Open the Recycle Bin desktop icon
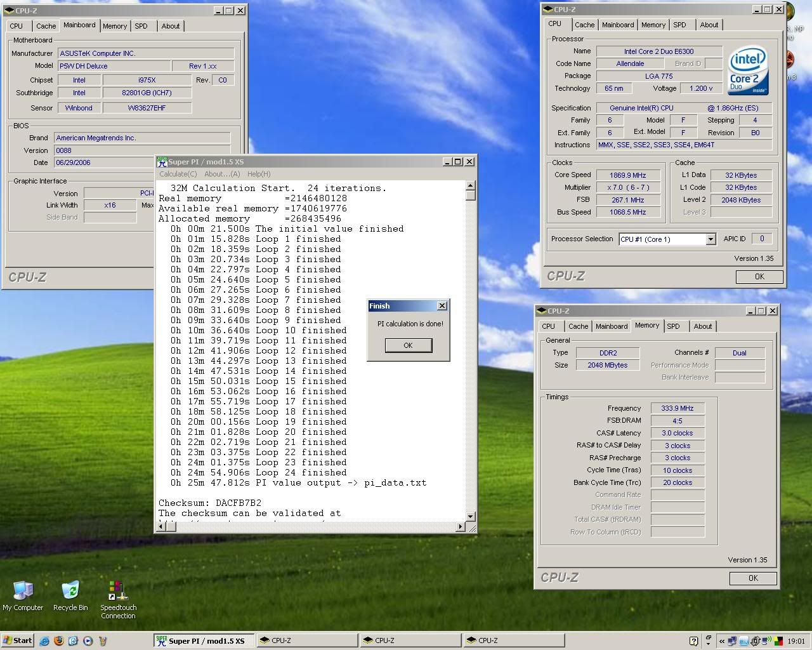The width and height of the screenshot is (812, 650). [x=70, y=595]
